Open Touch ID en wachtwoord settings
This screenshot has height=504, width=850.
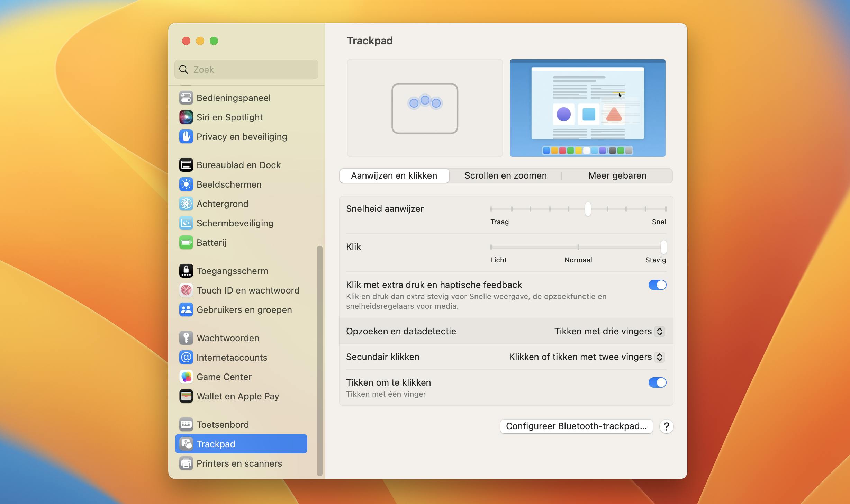point(248,290)
